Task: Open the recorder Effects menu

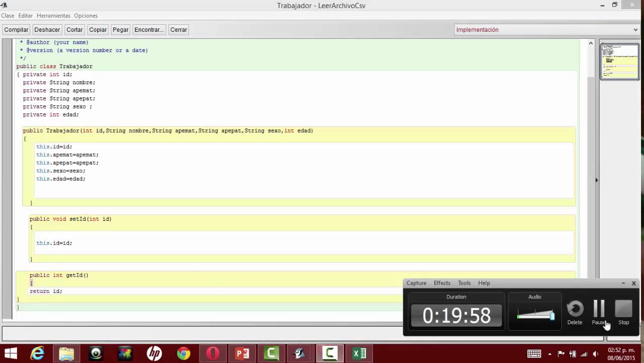Action: [x=442, y=283]
